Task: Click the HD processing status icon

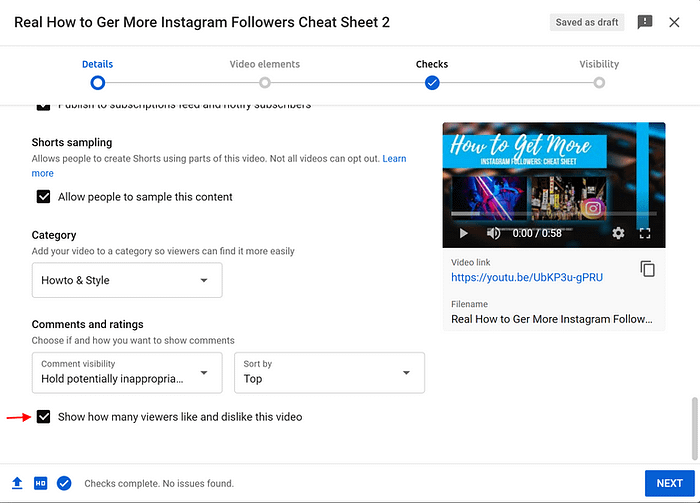Action: point(41,483)
